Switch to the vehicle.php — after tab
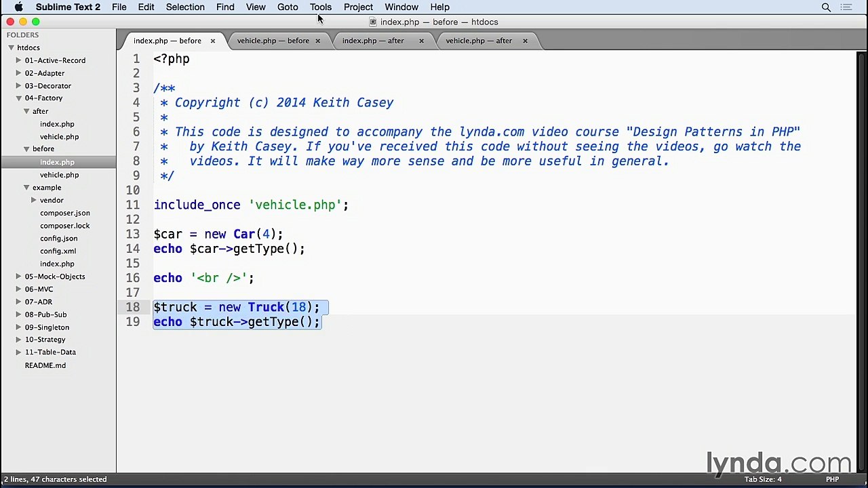The width and height of the screenshot is (868, 488). click(479, 41)
